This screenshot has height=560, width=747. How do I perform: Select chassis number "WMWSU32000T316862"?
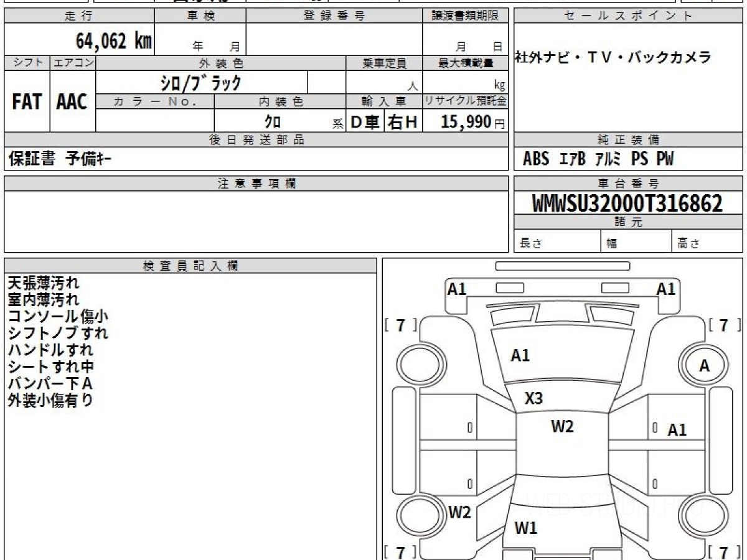click(628, 203)
